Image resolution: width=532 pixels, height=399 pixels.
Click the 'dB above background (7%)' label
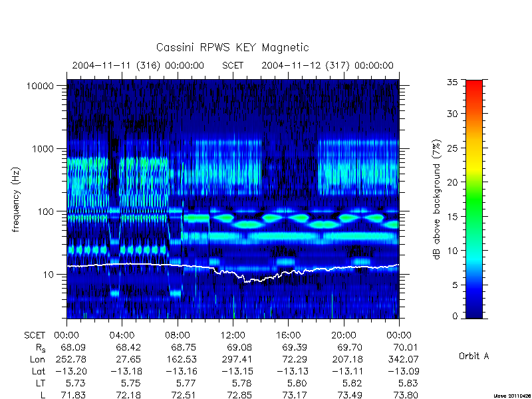point(437,199)
